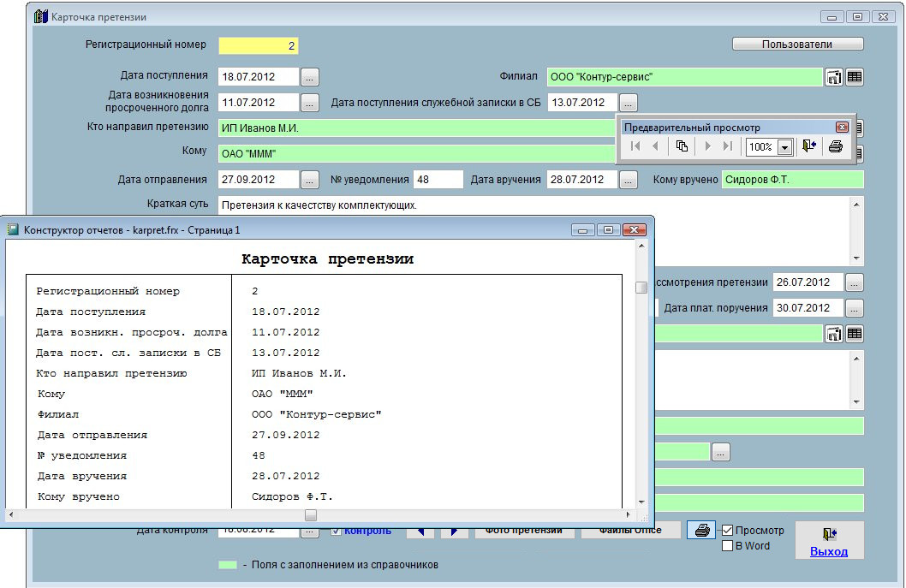Open date picker for Дата поступления
The height and width of the screenshot is (588, 906).
(310, 77)
